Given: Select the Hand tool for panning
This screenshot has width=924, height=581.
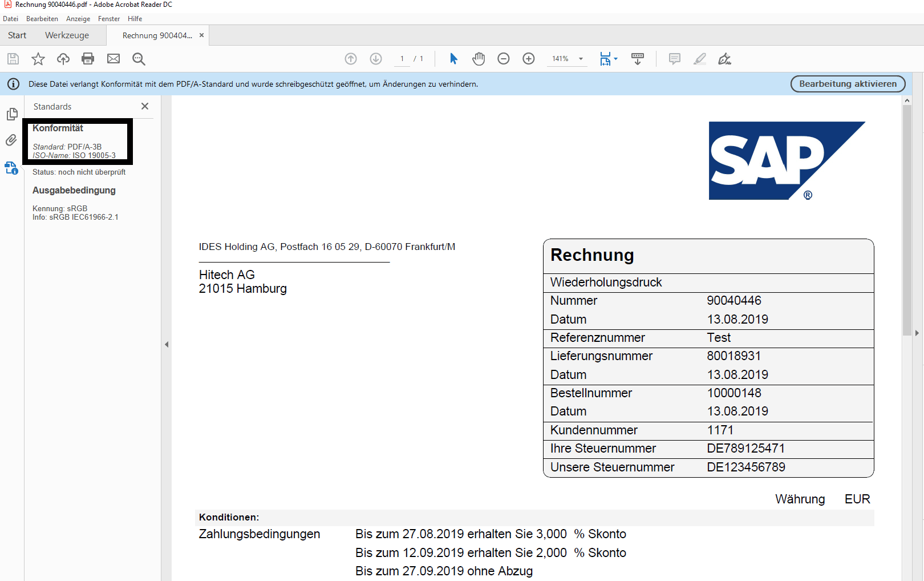Looking at the screenshot, I should click(x=479, y=58).
